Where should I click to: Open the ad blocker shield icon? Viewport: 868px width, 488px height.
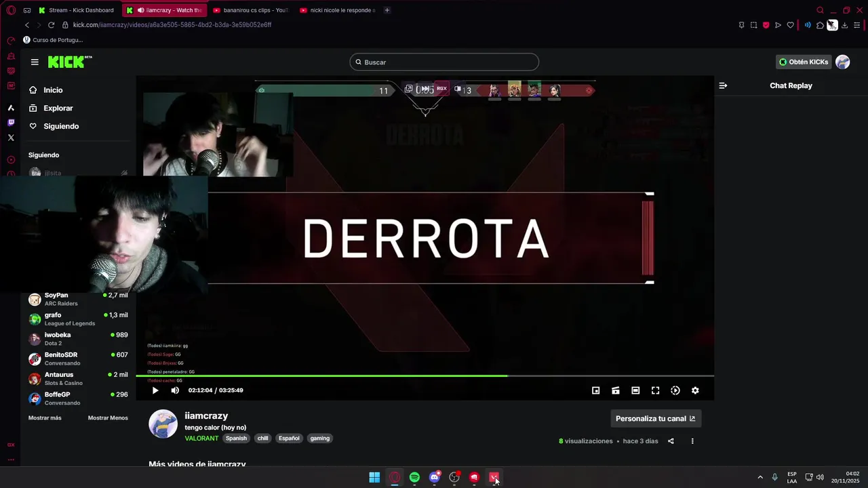[x=766, y=25]
